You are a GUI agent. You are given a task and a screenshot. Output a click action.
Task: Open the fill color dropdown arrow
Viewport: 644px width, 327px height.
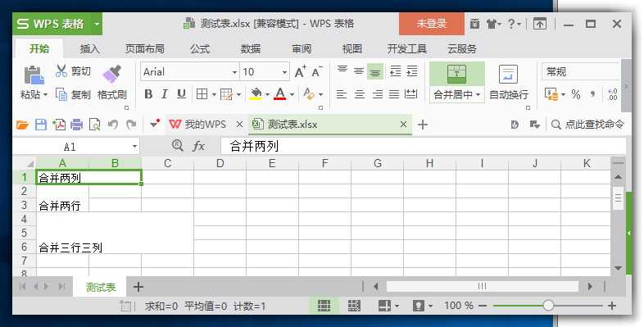tap(267, 94)
